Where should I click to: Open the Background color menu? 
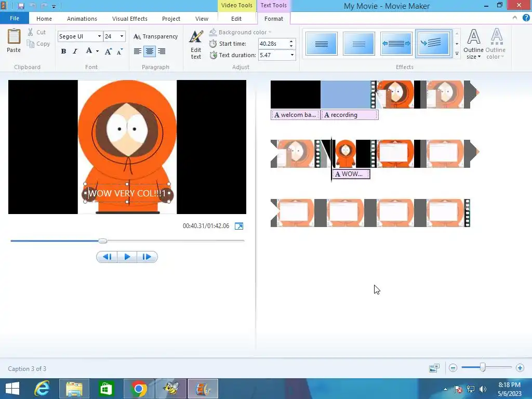pyautogui.click(x=240, y=32)
